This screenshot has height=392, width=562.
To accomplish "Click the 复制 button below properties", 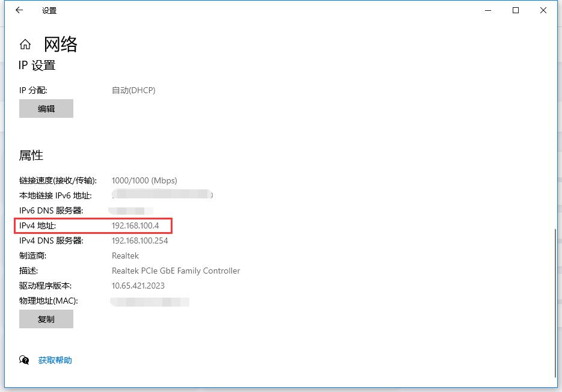I will [x=46, y=319].
